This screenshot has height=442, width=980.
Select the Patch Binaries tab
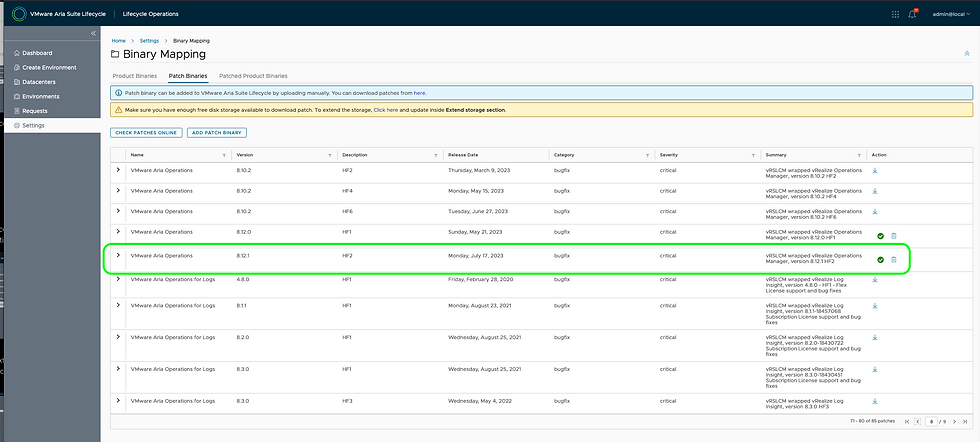coord(188,76)
